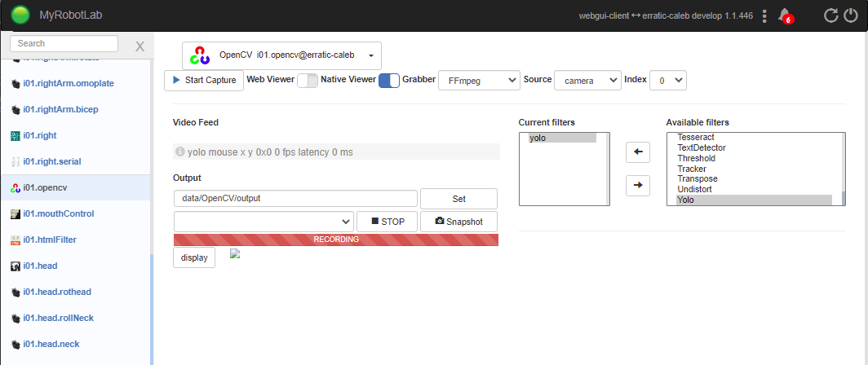Image resolution: width=868 pixels, height=365 pixels.
Task: Click the green MyRobotLab logo
Action: 20,15
